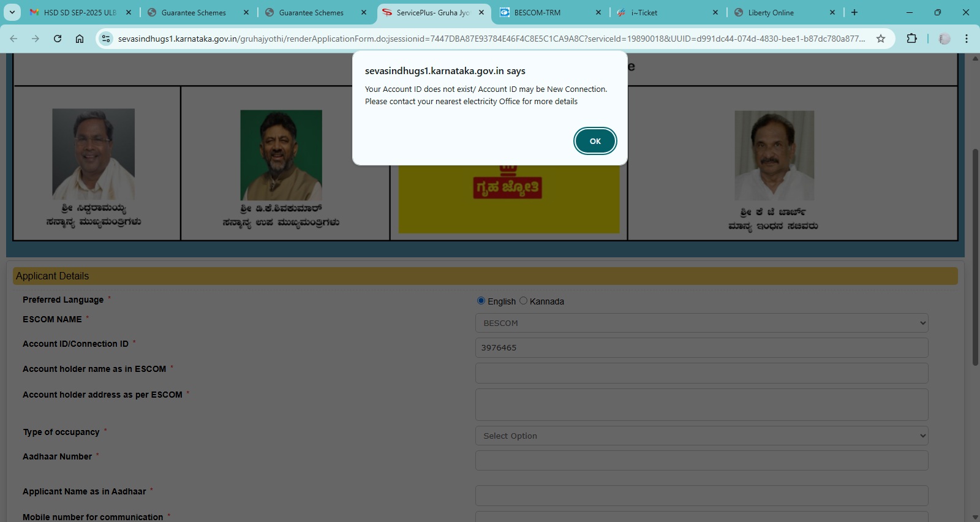The image size is (980, 522).
Task: Click the Applicant Name as in Aadhaar field
Action: pyautogui.click(x=701, y=496)
